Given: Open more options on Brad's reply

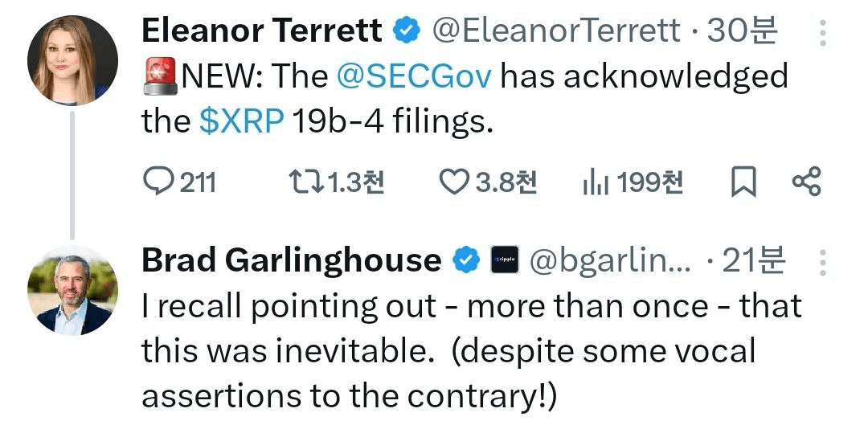Looking at the screenshot, I should click(822, 261).
